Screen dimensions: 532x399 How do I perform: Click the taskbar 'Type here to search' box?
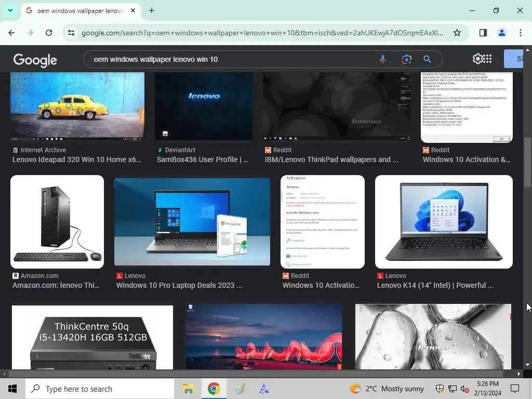[100, 389]
